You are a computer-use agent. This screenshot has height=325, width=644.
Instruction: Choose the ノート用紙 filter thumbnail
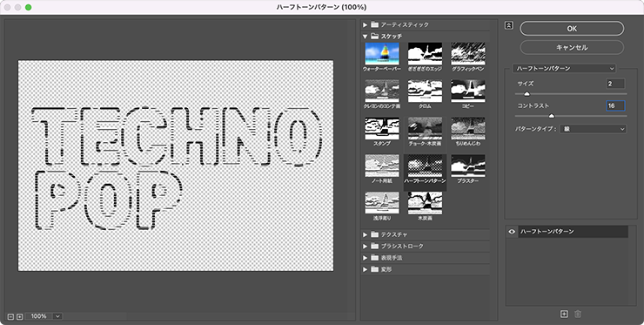tap(382, 166)
